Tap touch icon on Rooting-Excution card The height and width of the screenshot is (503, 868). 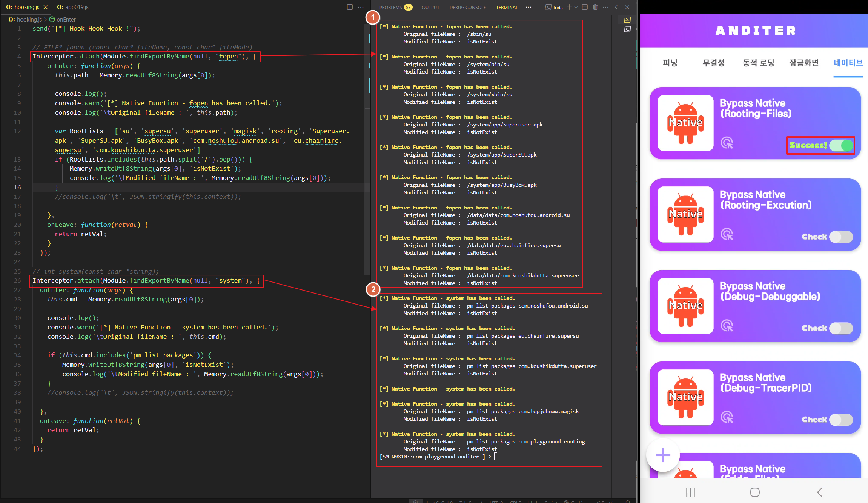[727, 234]
